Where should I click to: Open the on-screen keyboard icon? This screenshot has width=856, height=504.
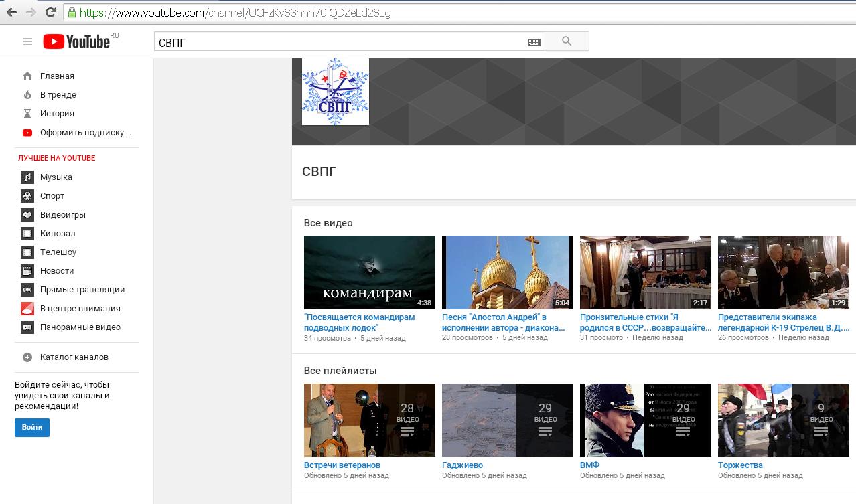(x=534, y=42)
